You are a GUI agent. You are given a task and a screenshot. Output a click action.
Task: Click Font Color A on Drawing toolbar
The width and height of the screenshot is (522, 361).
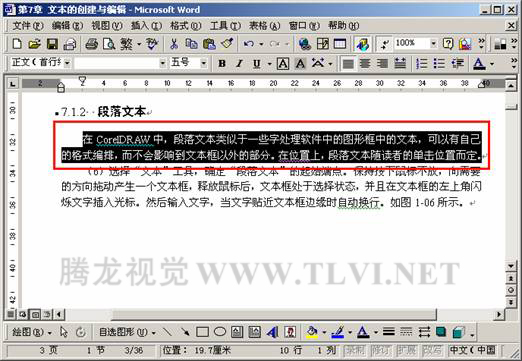pyautogui.click(x=363, y=332)
